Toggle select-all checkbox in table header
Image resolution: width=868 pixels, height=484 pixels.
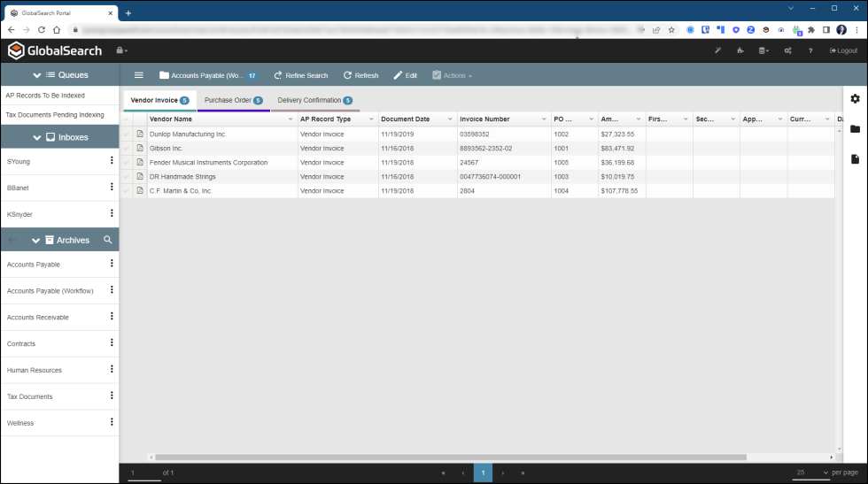coord(126,119)
